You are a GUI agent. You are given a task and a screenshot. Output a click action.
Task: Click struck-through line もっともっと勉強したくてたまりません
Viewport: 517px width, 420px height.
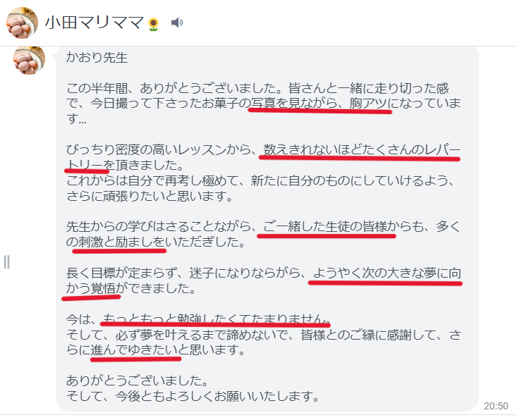pyautogui.click(x=215, y=319)
